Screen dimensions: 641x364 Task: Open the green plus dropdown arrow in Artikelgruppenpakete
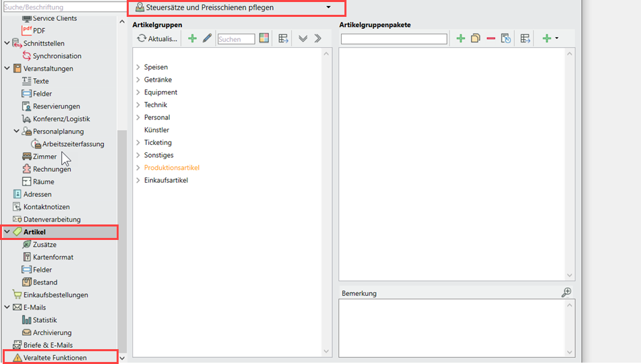(557, 39)
